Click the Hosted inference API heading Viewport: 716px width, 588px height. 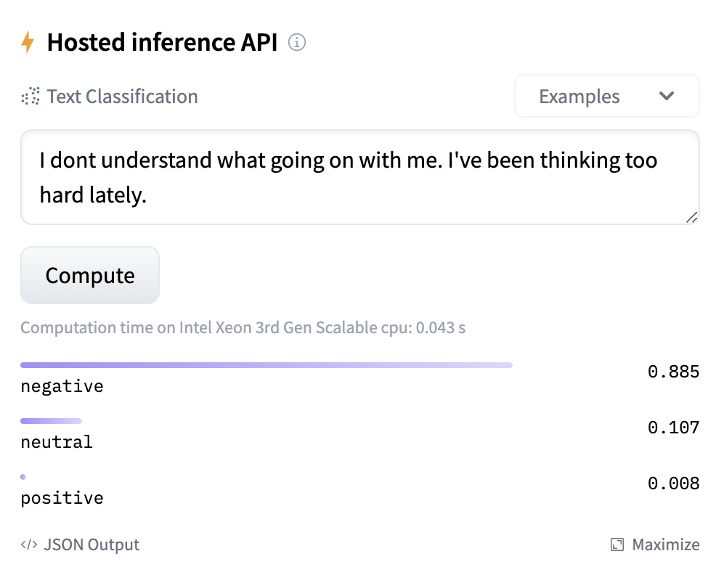(x=162, y=43)
